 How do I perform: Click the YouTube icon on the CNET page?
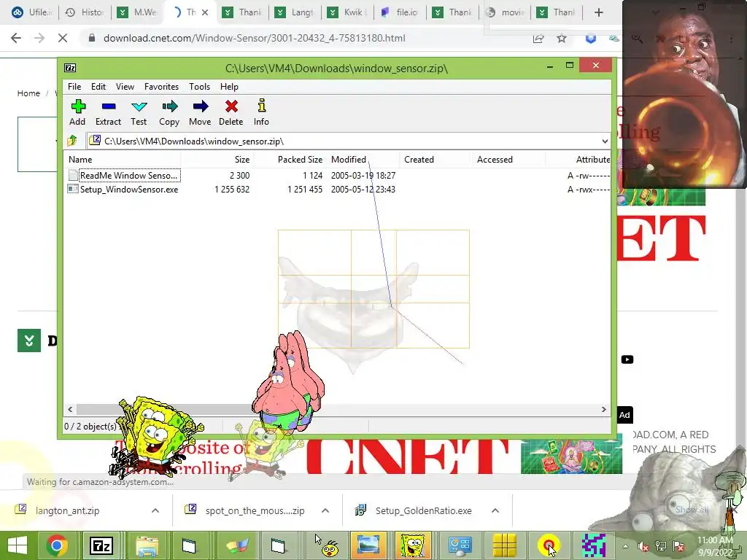(x=627, y=359)
